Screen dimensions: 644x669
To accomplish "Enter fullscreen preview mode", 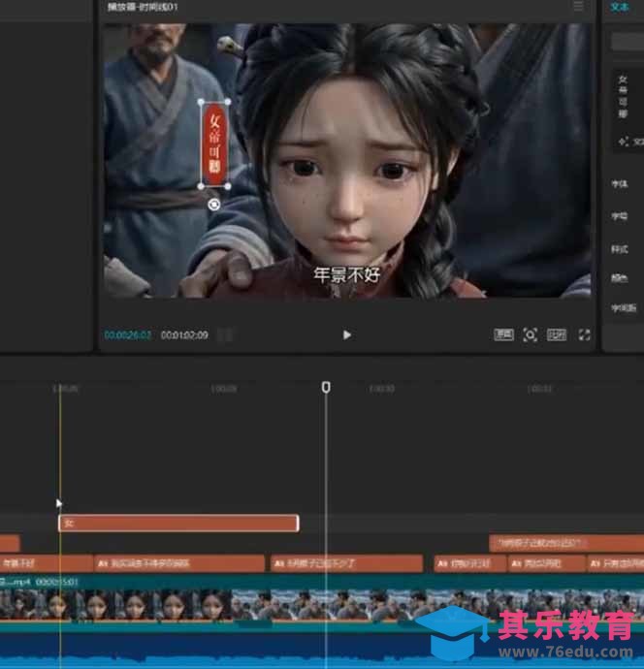I will (x=584, y=334).
